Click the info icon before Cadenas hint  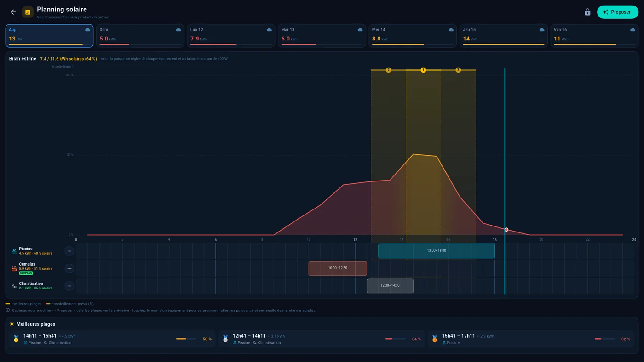pyautogui.click(x=8, y=311)
